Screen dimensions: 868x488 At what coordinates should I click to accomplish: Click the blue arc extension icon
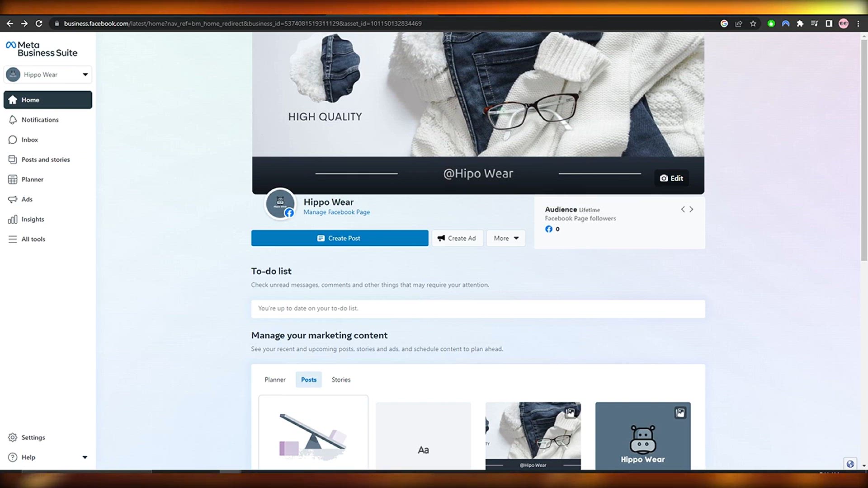(x=786, y=23)
